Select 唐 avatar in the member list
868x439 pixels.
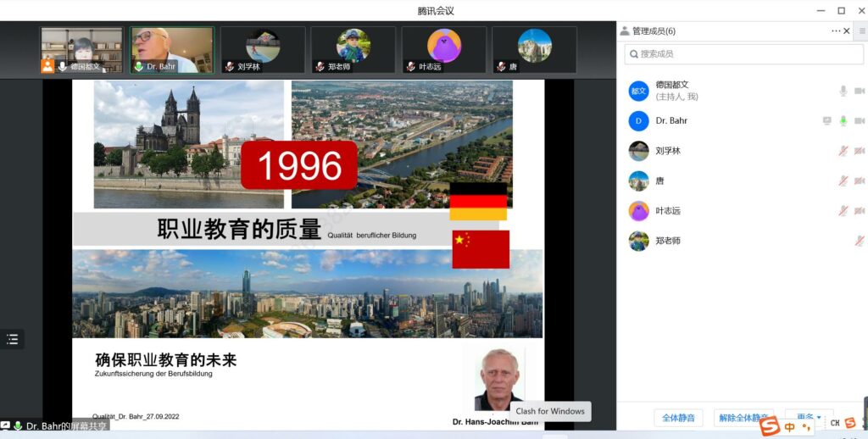[x=638, y=181]
